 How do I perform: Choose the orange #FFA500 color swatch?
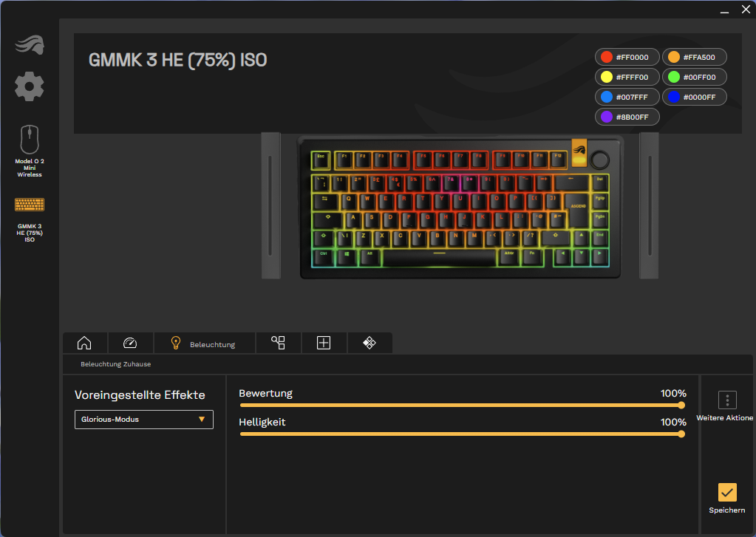tap(693, 57)
